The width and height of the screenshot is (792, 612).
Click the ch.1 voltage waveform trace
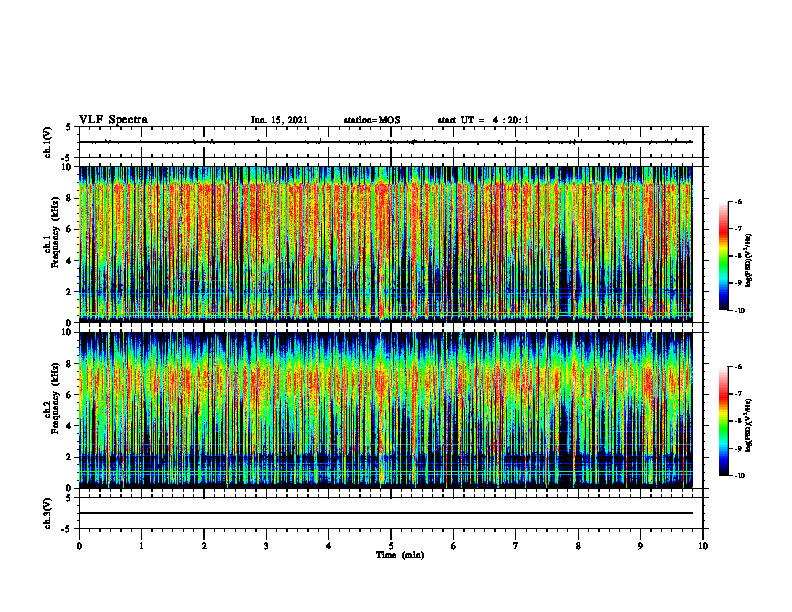[x=386, y=142]
